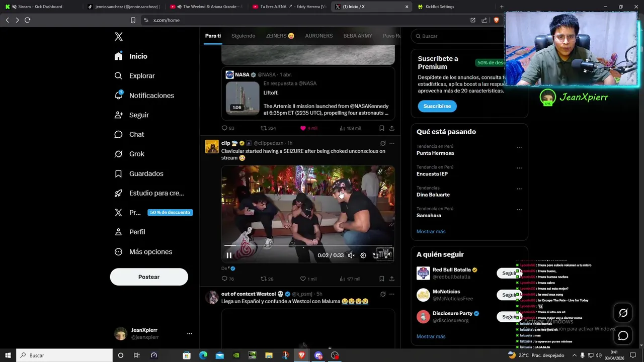Open the Dina Boluarte trend
644x362 pixels.
[433, 195]
